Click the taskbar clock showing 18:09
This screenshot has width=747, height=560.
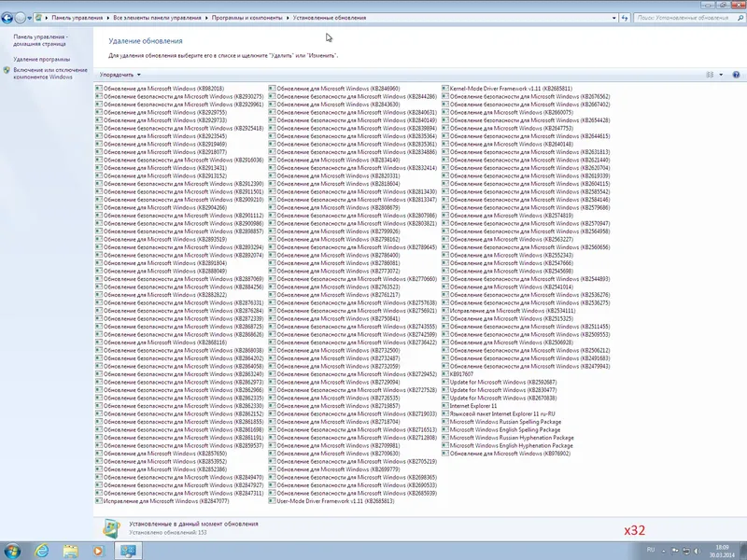tap(722, 551)
